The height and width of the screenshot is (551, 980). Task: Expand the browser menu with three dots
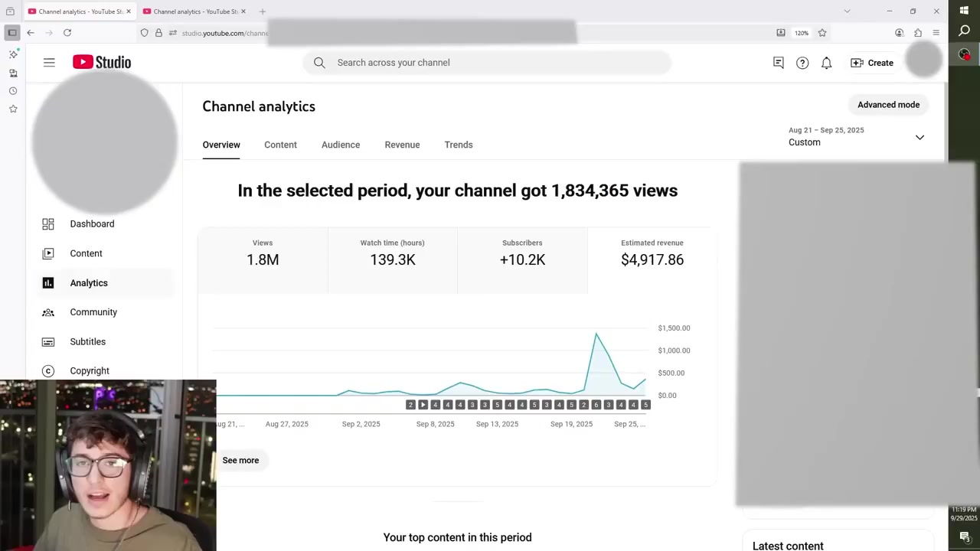click(x=936, y=33)
